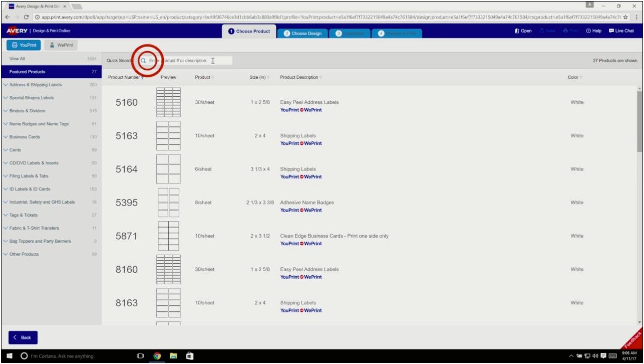The height and width of the screenshot is (364, 644).
Task: Select the YouPrint mode button
Action: click(24, 45)
